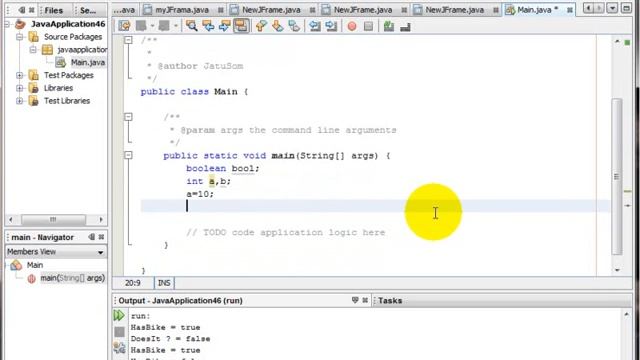Fold the main method code block
This screenshot has height=360, width=640.
(129, 155)
